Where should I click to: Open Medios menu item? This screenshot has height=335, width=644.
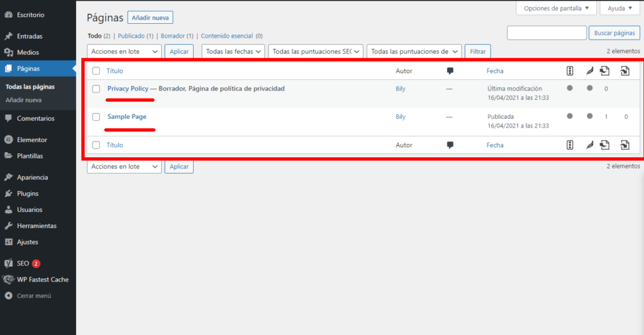[28, 52]
